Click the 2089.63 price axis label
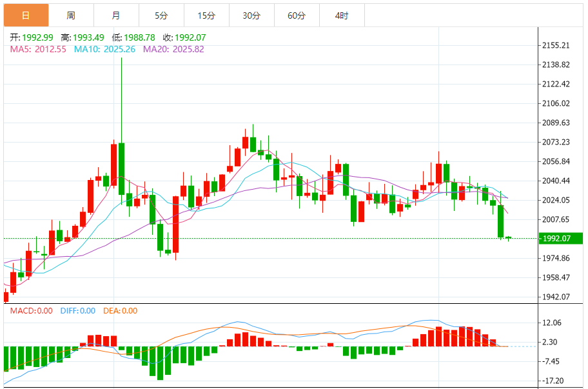Viewport: 588px width, 389px height. [556, 123]
